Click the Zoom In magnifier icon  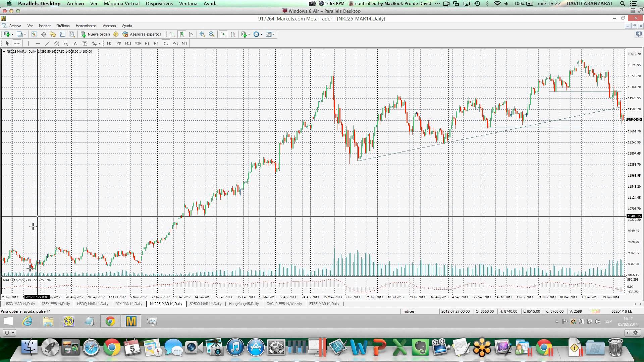(x=202, y=34)
